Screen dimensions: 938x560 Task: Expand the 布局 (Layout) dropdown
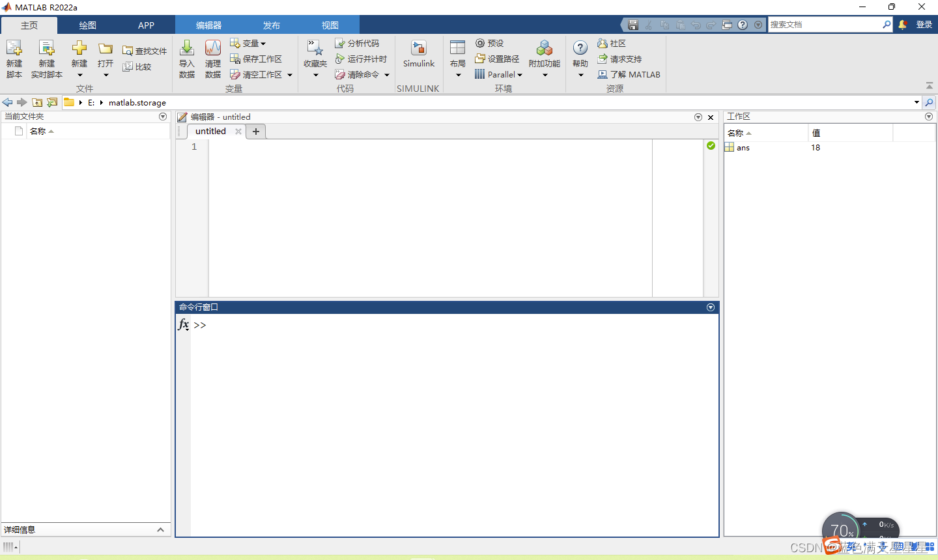[x=458, y=75]
